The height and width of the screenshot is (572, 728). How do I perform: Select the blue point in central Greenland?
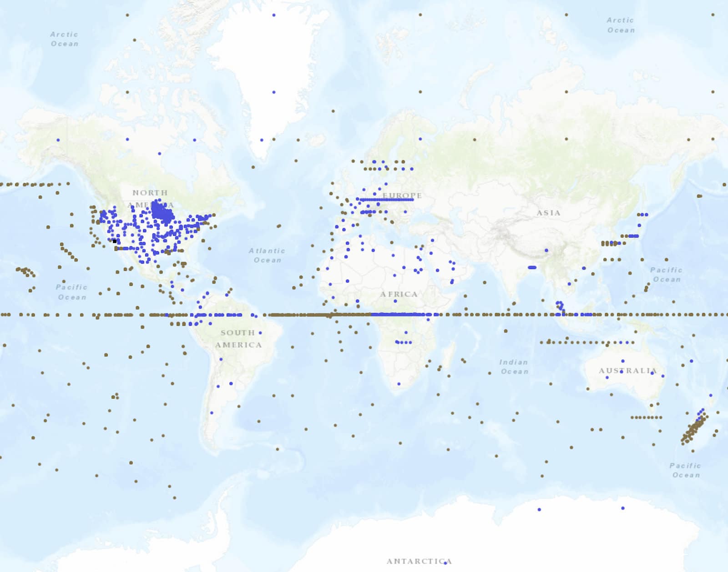coord(274,92)
